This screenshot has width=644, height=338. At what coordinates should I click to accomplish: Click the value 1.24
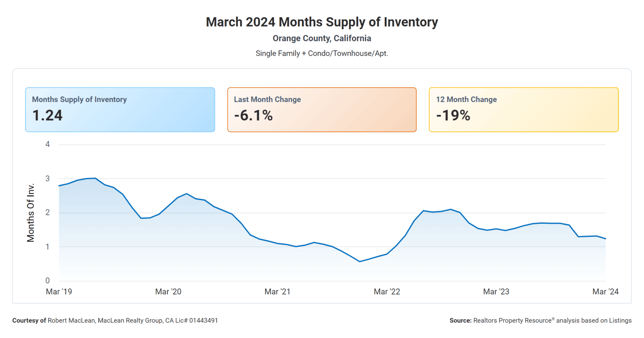pos(47,115)
